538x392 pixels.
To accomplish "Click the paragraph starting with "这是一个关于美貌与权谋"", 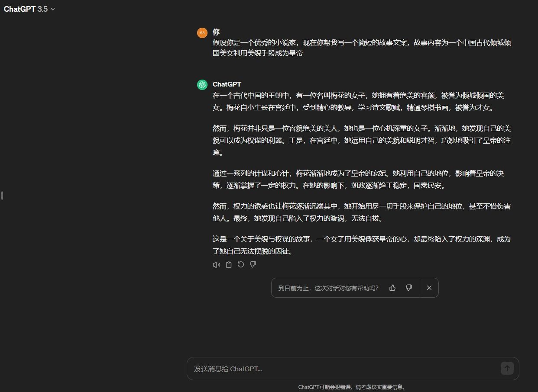I will coord(362,245).
